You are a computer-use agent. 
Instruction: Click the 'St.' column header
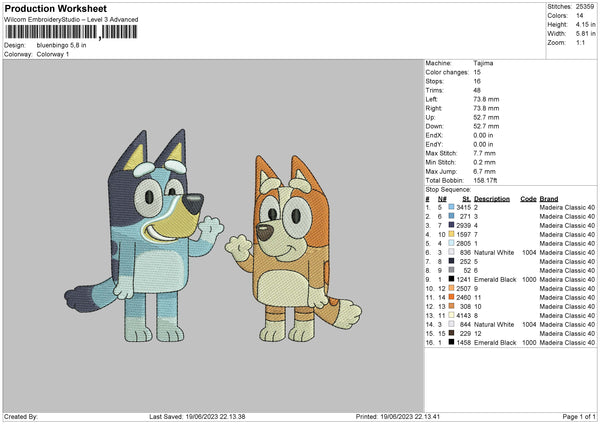tap(466, 199)
